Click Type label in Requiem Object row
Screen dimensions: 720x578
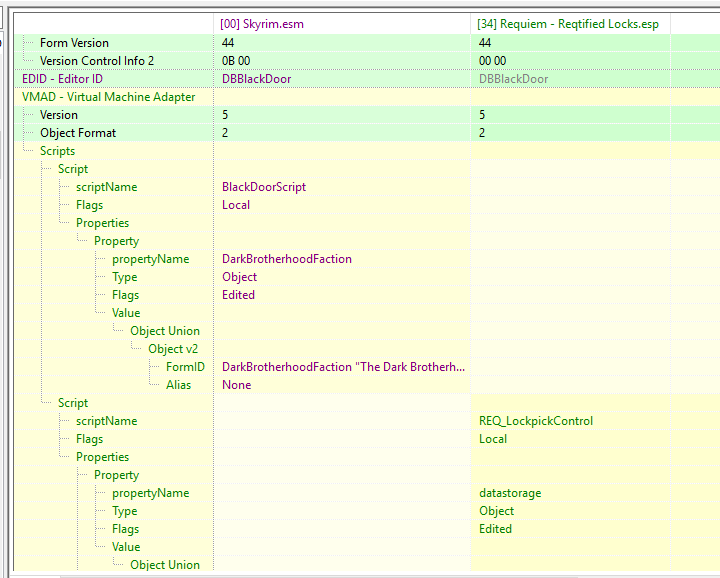[x=124, y=511]
